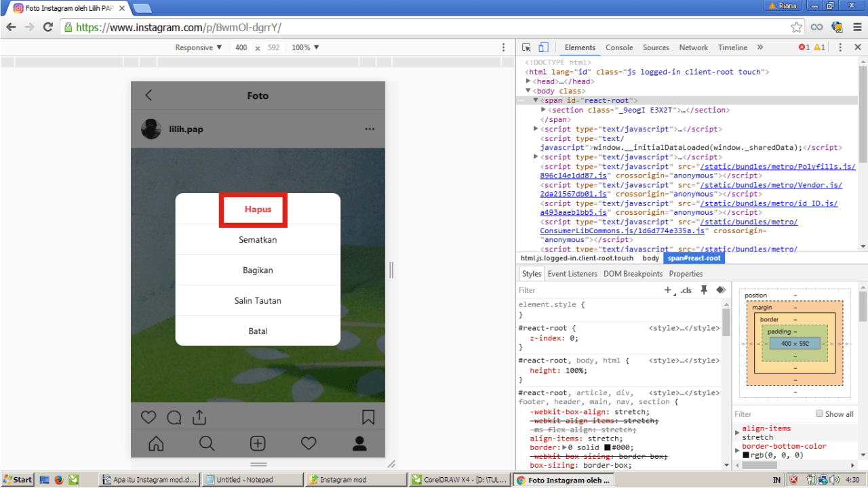Open device toolbar more options menu
Image resolution: width=868 pixels, height=488 pixels.
(503, 47)
